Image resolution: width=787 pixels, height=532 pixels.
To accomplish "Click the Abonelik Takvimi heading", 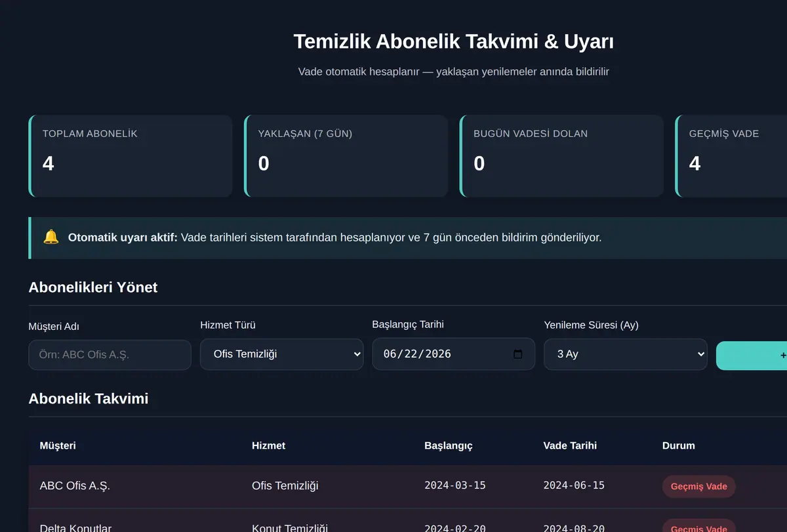I will (x=89, y=399).
